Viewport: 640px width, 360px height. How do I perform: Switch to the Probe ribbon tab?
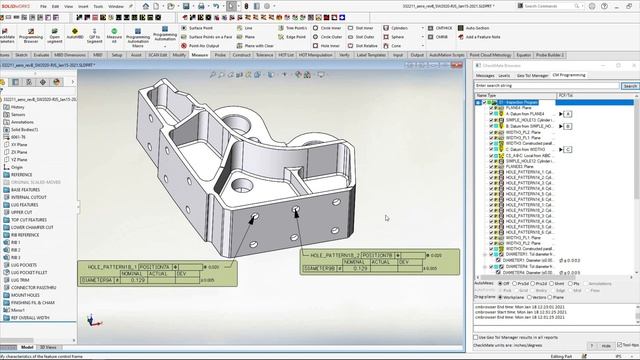coord(220,55)
